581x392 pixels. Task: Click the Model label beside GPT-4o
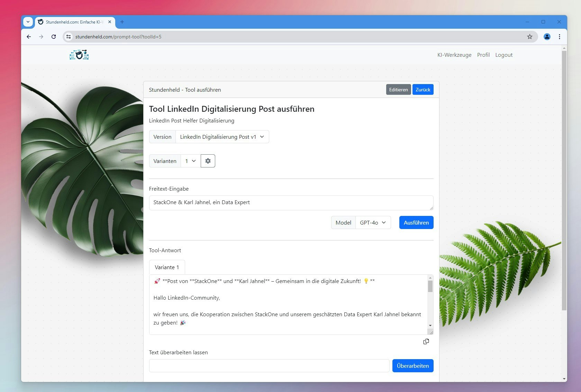[343, 222]
